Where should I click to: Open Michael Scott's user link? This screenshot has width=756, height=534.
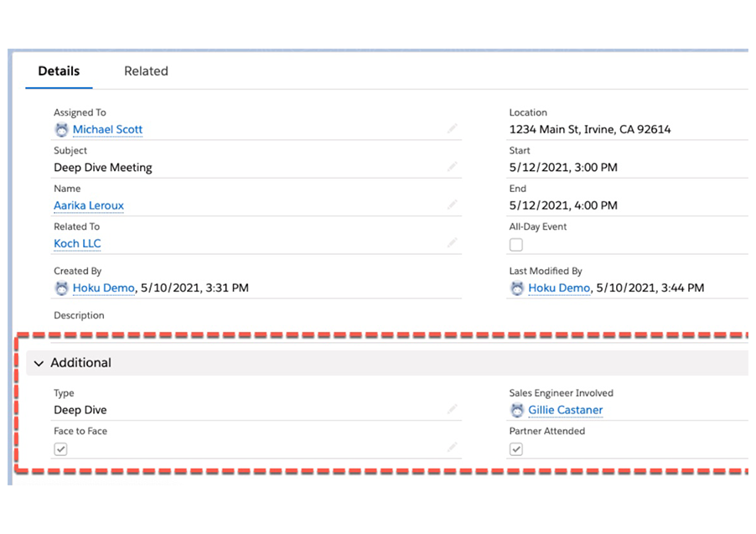click(x=107, y=130)
